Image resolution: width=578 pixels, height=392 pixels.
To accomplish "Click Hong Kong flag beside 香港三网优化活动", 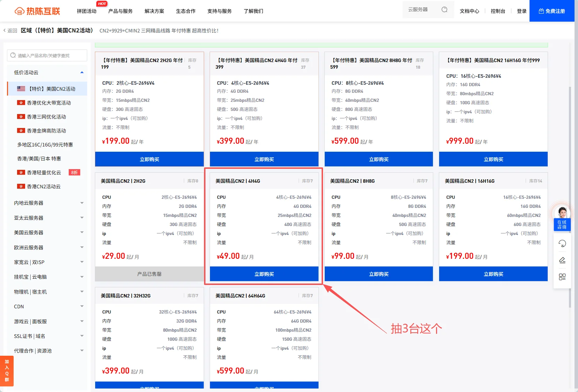I will [21, 116].
